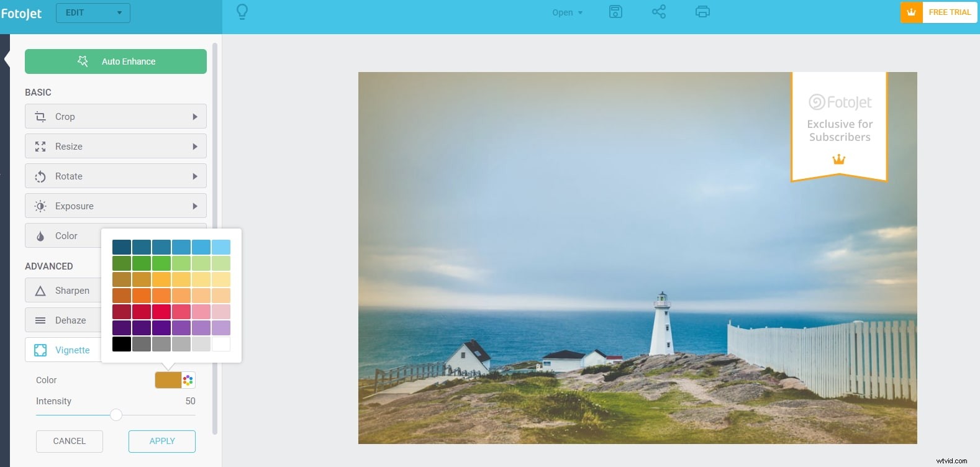The image size is (980, 467).
Task: Pick the darkest blue swatch
Action: [122, 247]
